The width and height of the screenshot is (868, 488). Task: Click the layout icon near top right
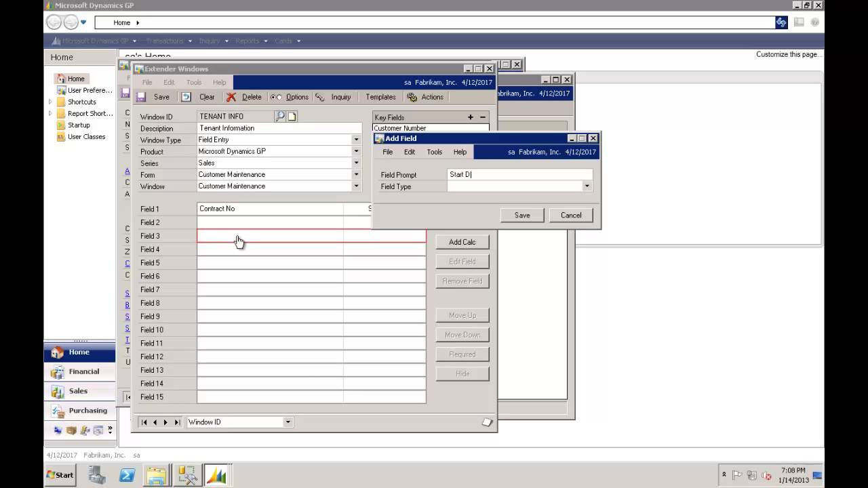(x=799, y=22)
